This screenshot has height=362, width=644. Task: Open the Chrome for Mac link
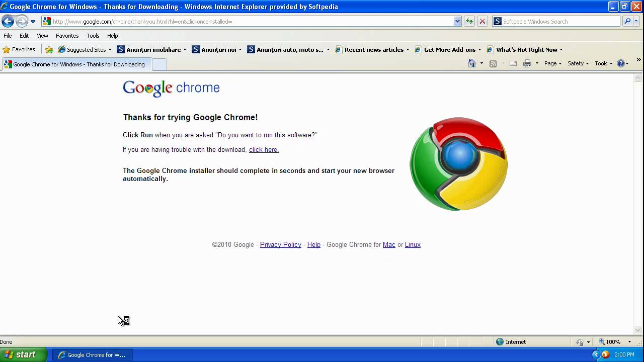[x=389, y=244]
